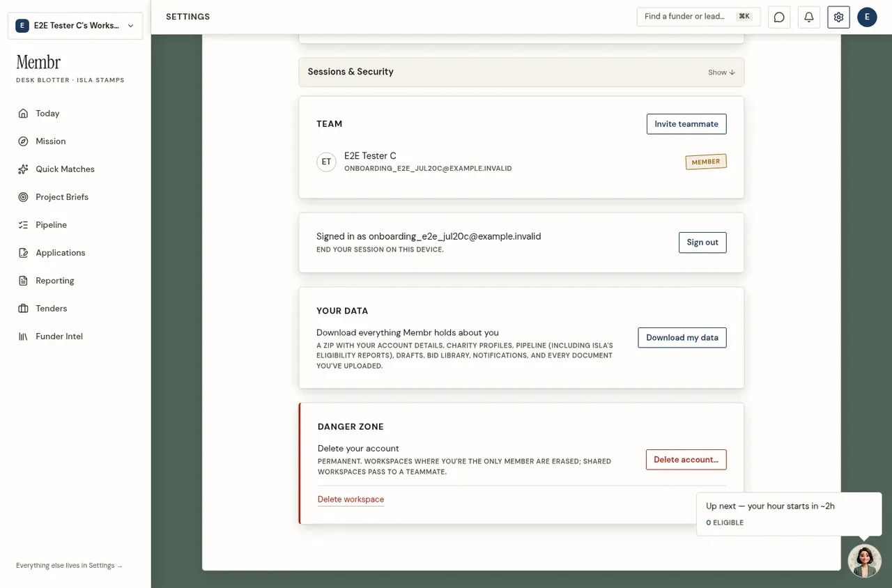
Task: Click the YOUR DATA heading
Action: coord(342,311)
